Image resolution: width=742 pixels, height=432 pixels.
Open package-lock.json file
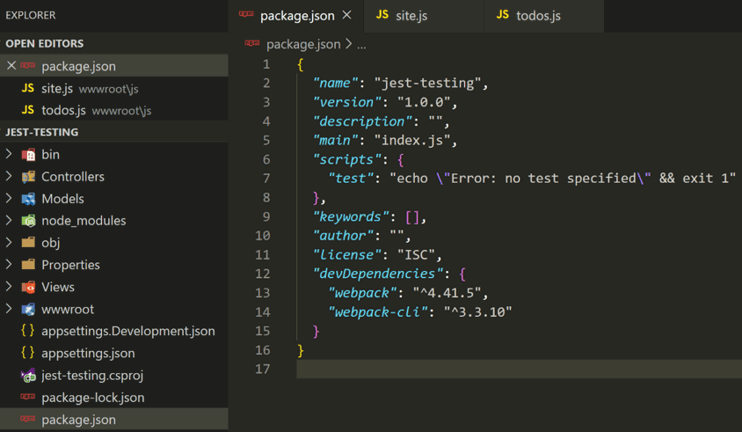(x=93, y=397)
